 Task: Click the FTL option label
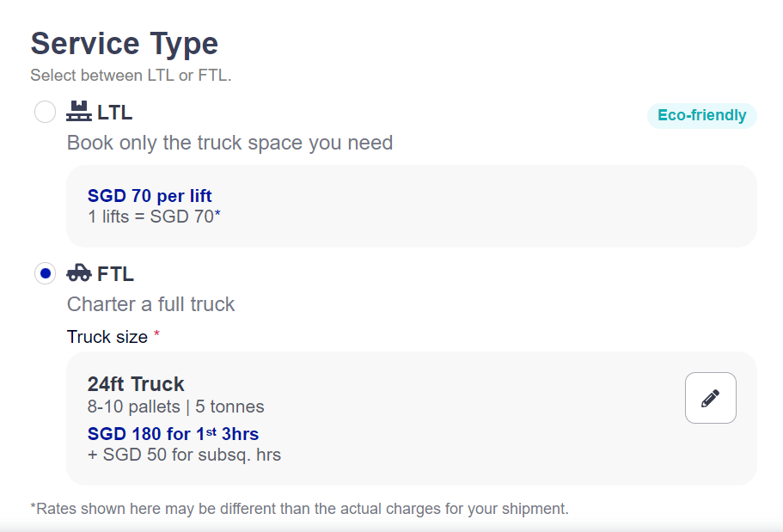[x=115, y=274]
